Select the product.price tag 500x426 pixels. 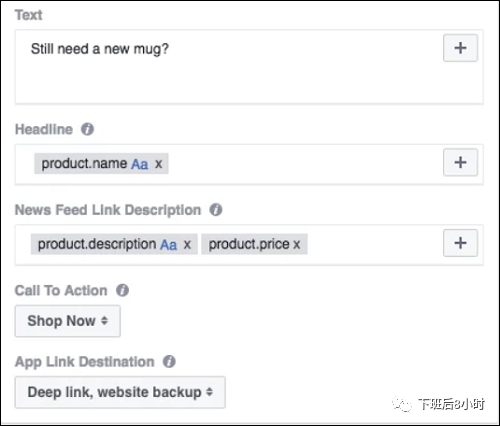254,244
